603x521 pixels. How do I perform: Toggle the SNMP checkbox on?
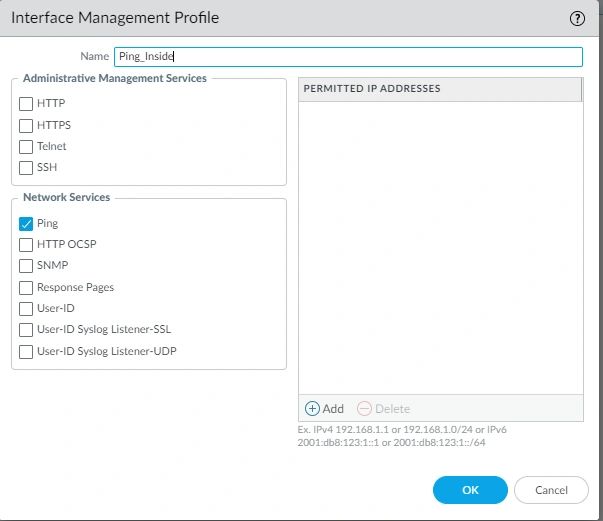click(27, 266)
